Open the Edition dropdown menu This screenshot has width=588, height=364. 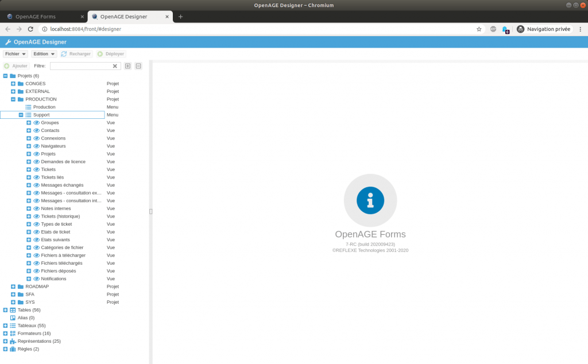pos(44,54)
